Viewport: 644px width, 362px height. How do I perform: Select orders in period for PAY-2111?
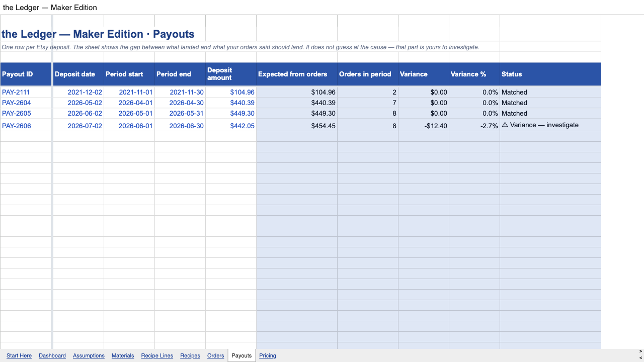[x=368, y=92]
